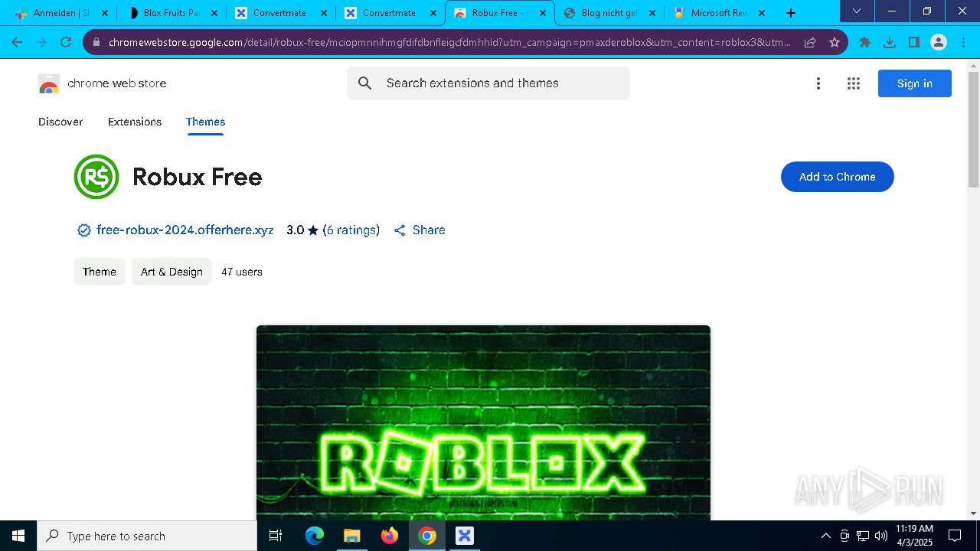Click the Theme category chip
The image size is (980, 551).
(x=100, y=272)
